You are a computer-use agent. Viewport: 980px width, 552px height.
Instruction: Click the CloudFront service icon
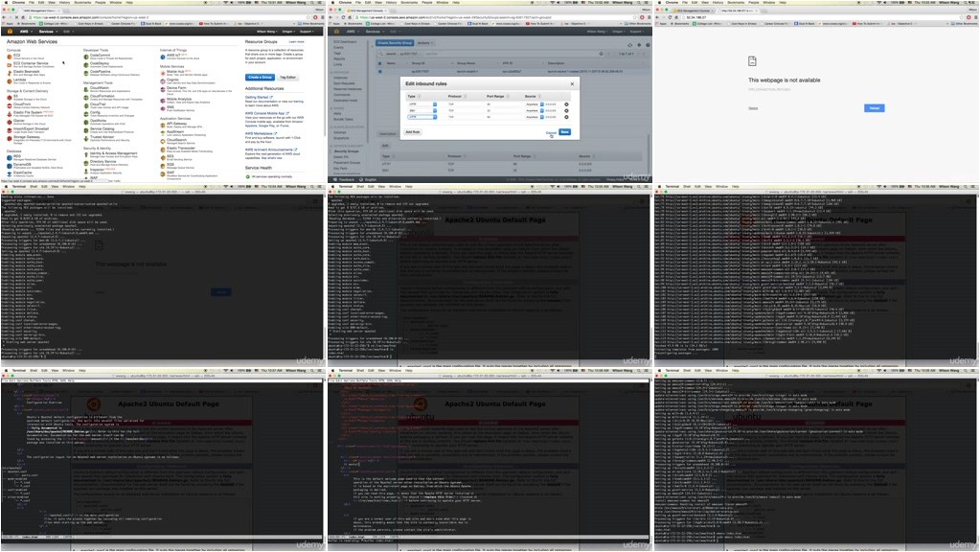(10, 105)
